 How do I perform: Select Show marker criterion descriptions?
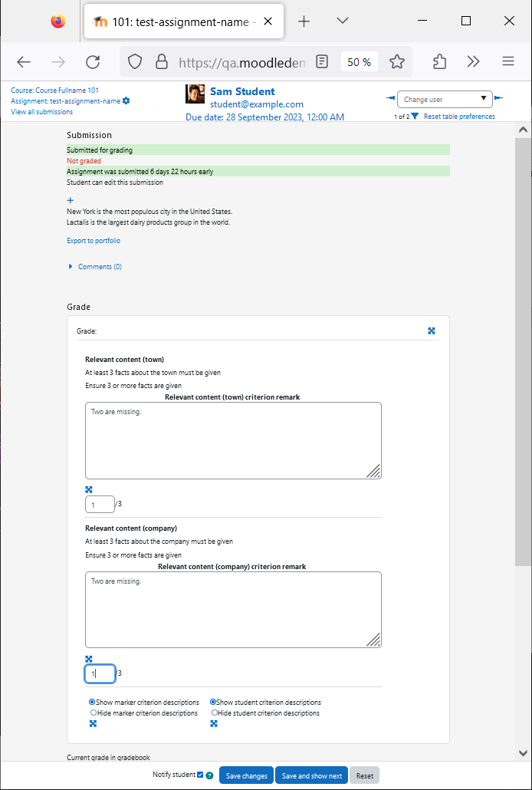coord(93,702)
